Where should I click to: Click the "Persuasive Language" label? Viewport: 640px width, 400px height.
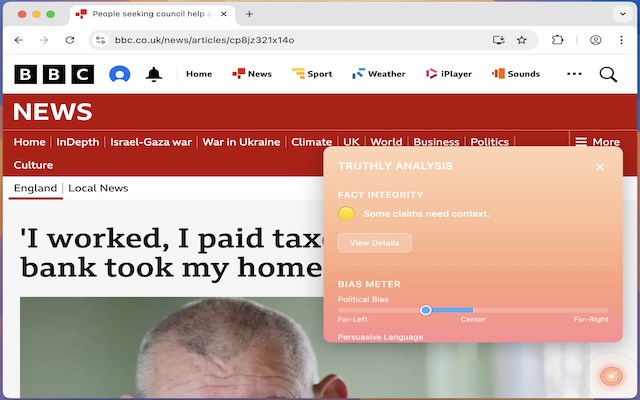click(380, 337)
